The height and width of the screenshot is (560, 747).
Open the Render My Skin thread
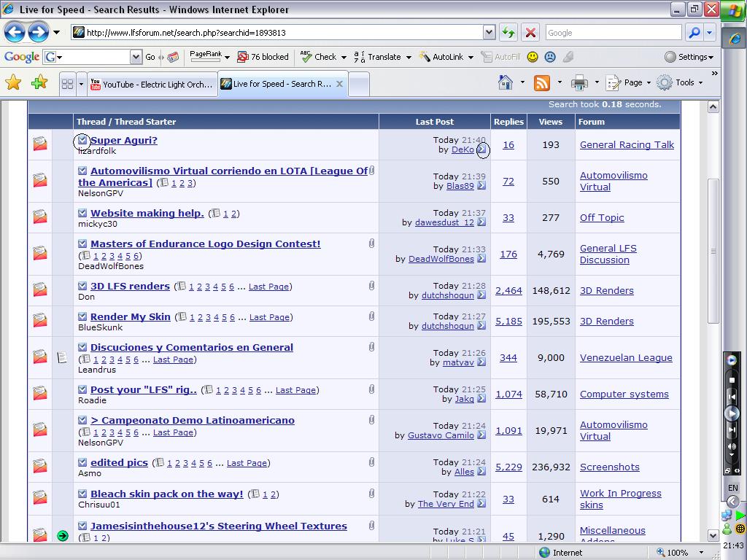pyautogui.click(x=131, y=316)
